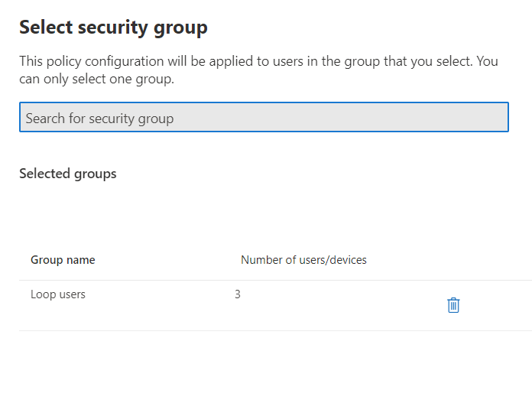Click the user count 3 cell
The image size is (532, 416).
pyautogui.click(x=238, y=294)
